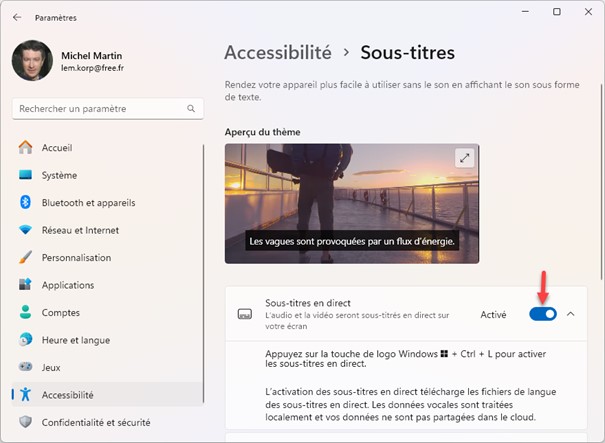
Task: Click the Bluetooth icon in sidebar
Action: (x=25, y=202)
